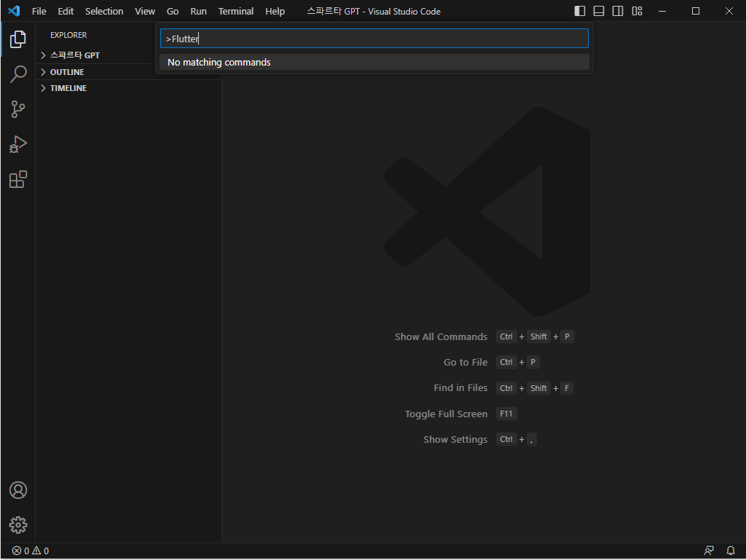Open the Manage gear icon
This screenshot has width=746, height=560.
[x=18, y=525]
